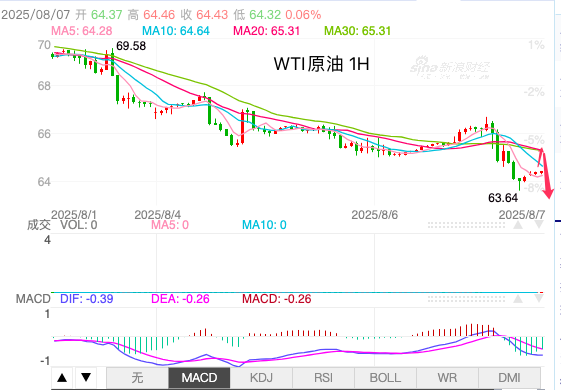Image resolution: width=561 pixels, height=390 pixels.
Task: Select the 无 indicator option
Action: [x=137, y=377]
